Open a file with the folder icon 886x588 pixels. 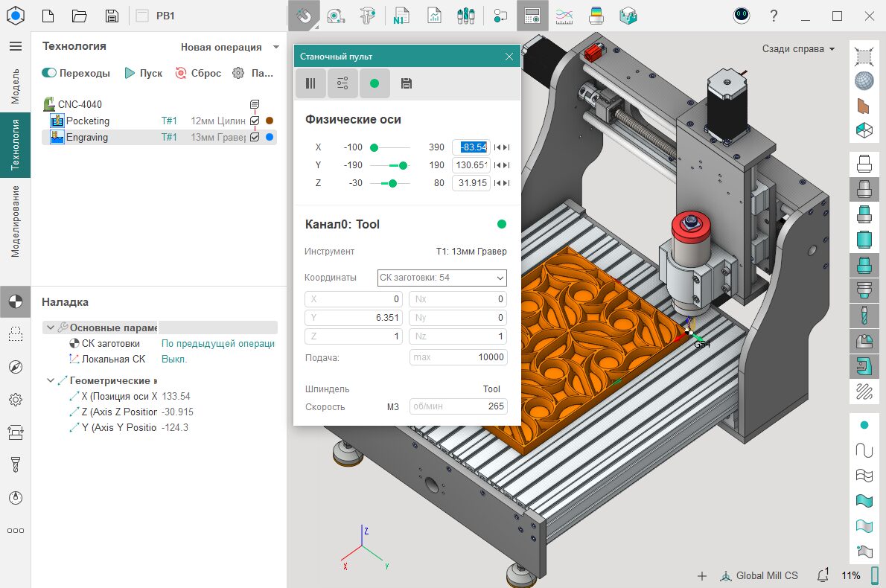80,16
